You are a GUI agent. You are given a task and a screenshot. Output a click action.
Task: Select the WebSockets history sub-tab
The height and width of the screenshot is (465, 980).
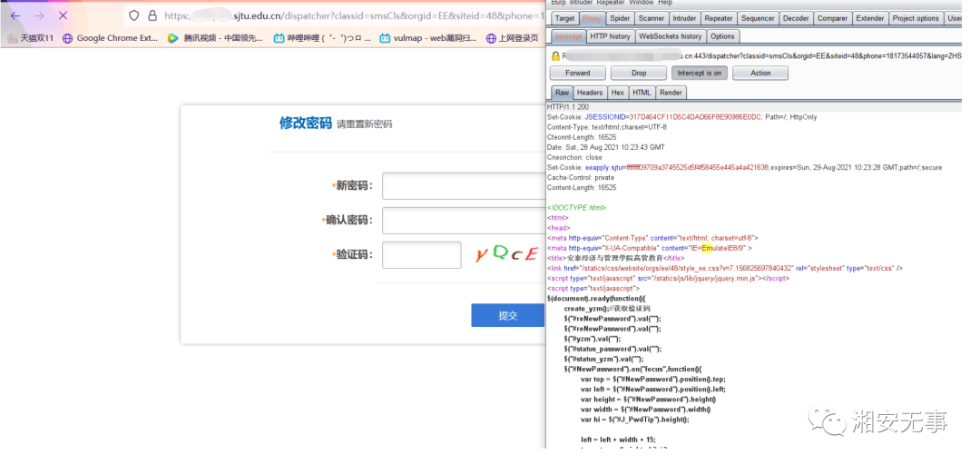[670, 36]
